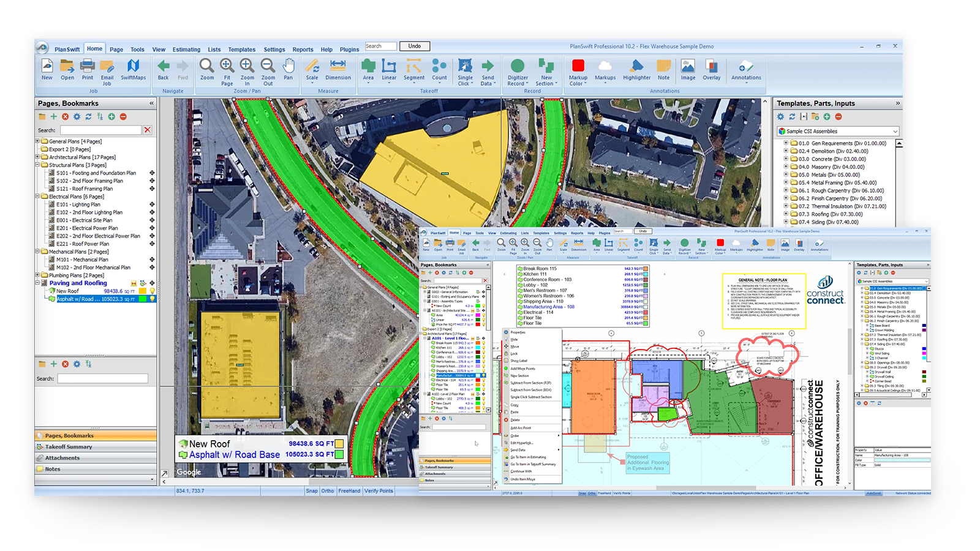Toggle Snap in the status bar
The image size is (980, 551).
point(312,491)
